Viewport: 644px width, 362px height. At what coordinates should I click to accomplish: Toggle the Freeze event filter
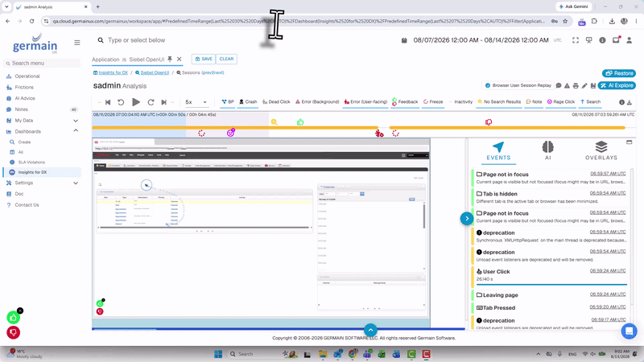point(433,102)
